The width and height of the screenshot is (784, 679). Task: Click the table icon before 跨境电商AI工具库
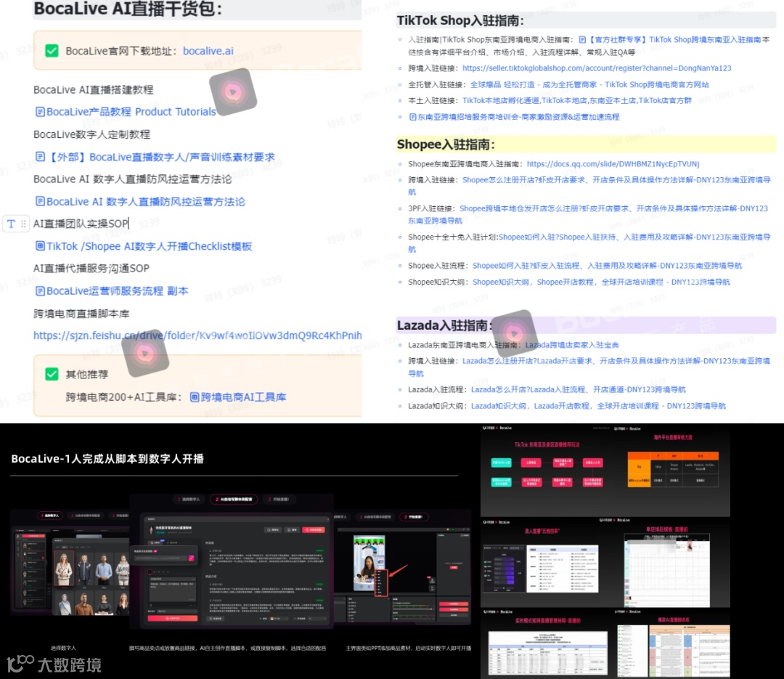pos(195,397)
